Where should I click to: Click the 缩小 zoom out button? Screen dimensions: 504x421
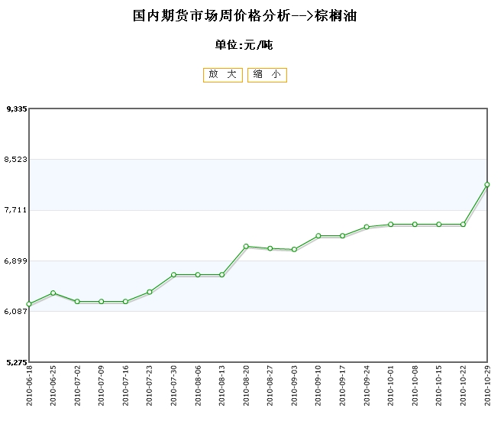(267, 75)
